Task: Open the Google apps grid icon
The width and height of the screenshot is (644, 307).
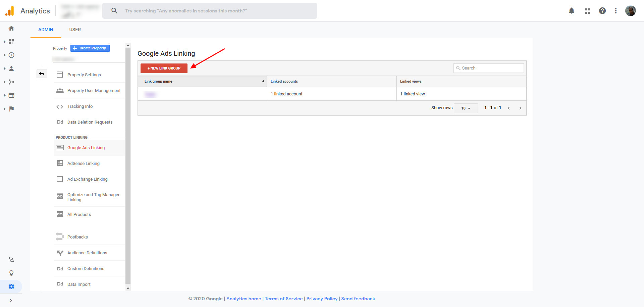Action: coord(588,11)
